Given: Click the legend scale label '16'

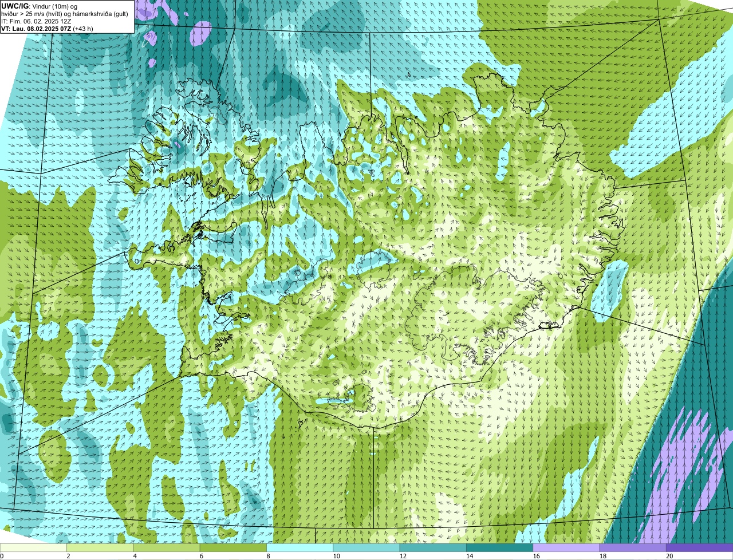Looking at the screenshot, I should [537, 556].
